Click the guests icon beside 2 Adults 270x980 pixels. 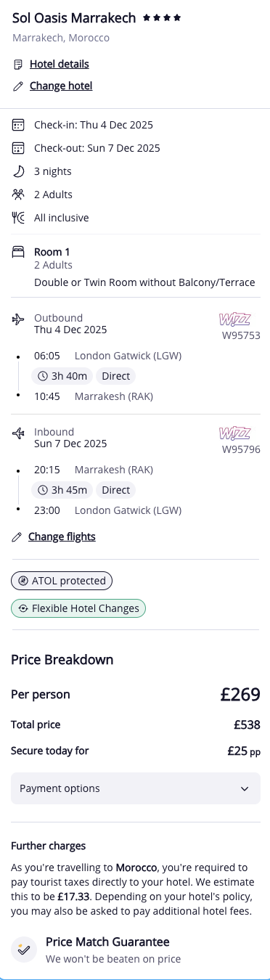(18, 195)
